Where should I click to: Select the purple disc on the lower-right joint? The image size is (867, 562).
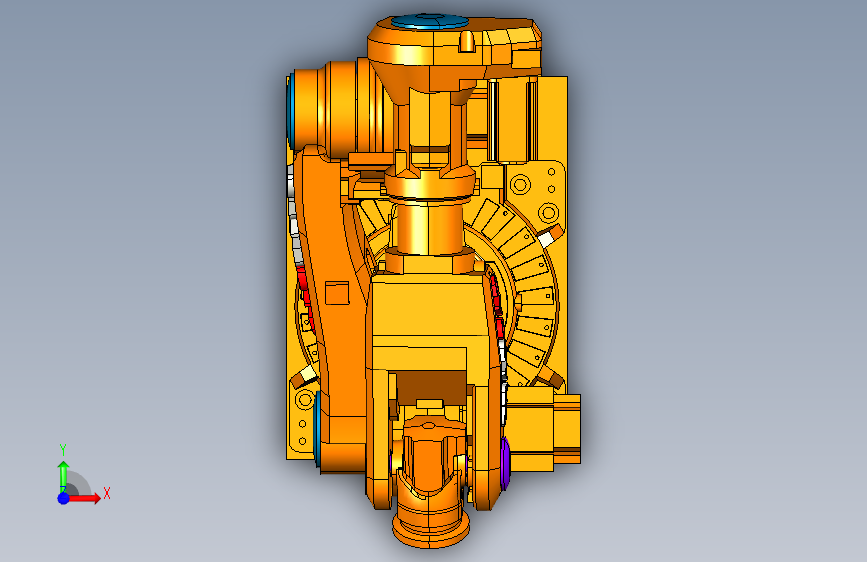click(x=505, y=463)
